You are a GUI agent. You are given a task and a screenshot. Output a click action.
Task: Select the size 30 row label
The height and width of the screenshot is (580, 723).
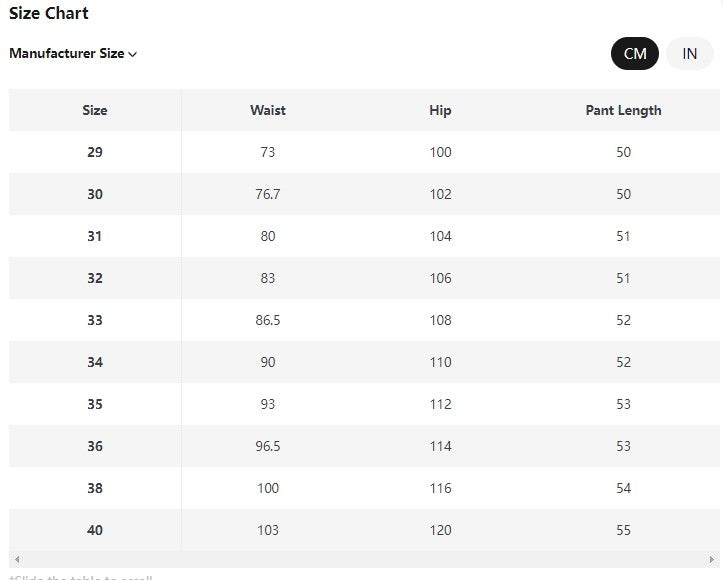(x=95, y=194)
